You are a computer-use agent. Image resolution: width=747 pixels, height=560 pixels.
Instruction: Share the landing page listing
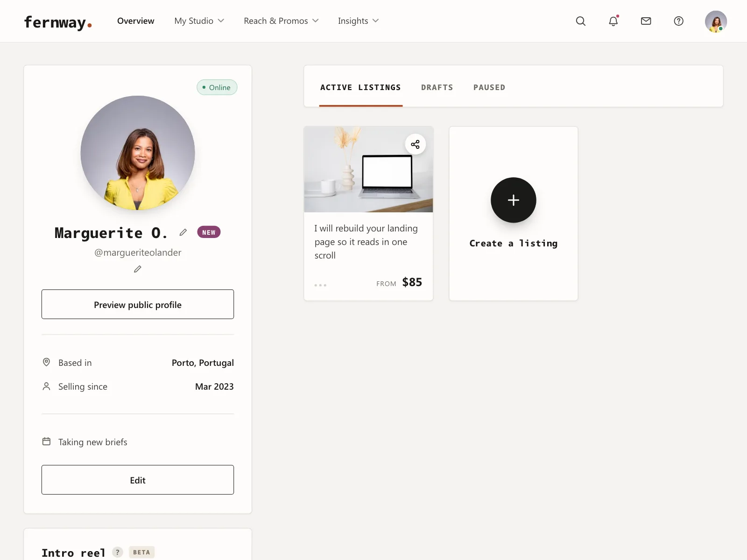pyautogui.click(x=415, y=144)
